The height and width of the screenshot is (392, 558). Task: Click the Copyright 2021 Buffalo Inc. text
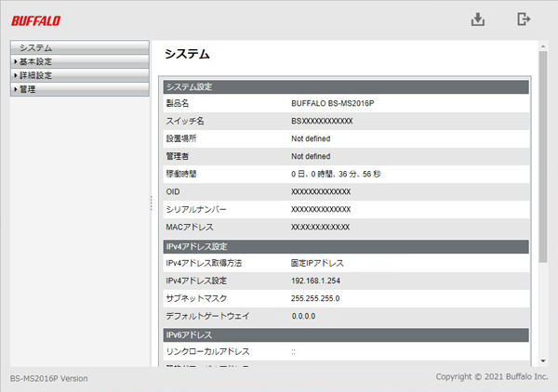point(492,376)
